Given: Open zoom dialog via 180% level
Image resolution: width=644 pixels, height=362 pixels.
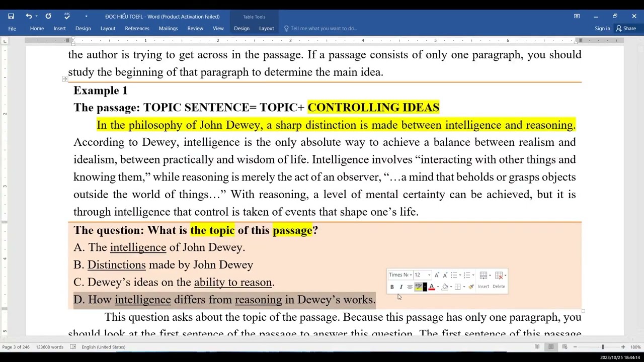Looking at the screenshot, I should [635, 347].
